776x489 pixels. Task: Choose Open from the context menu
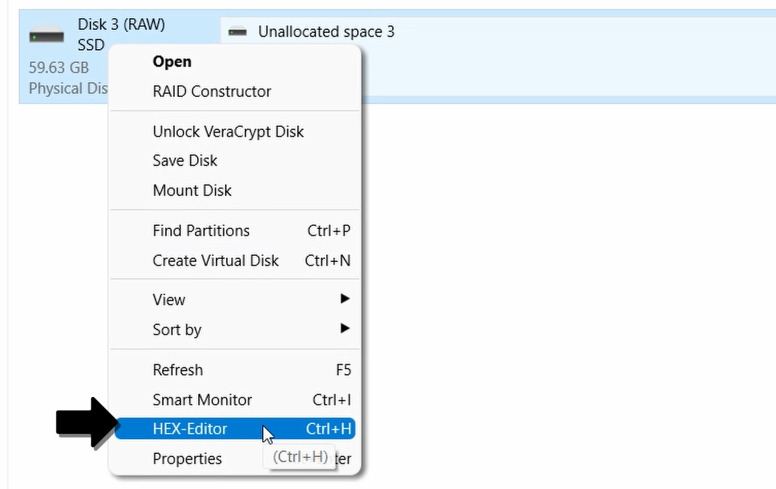[235, 61]
